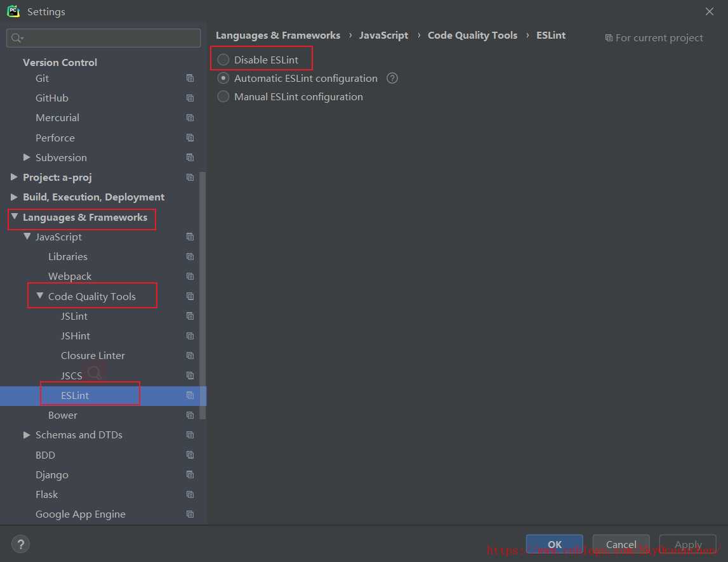Image resolution: width=728 pixels, height=562 pixels.
Task: Collapse Code Quality Tools node
Action: pyautogui.click(x=40, y=296)
